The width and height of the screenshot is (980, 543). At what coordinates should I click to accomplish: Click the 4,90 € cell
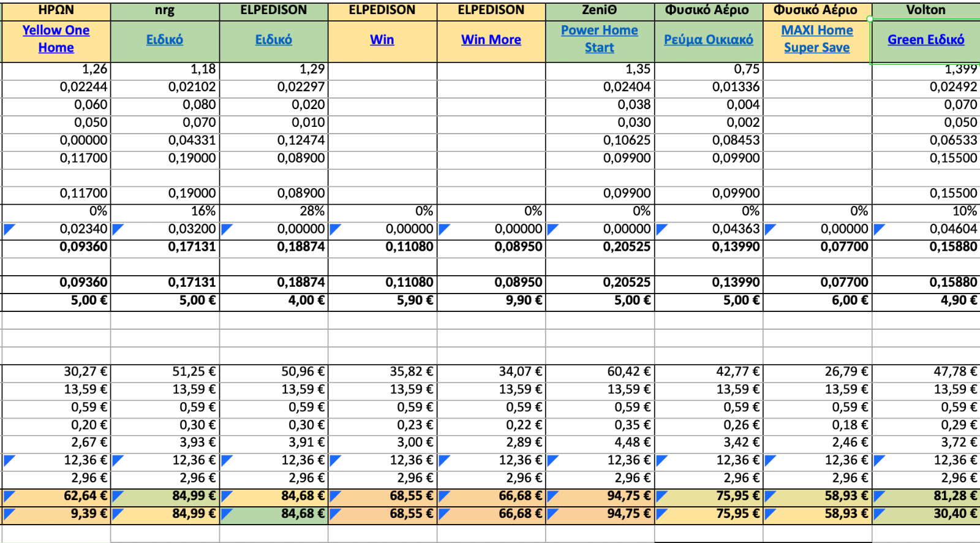926,302
